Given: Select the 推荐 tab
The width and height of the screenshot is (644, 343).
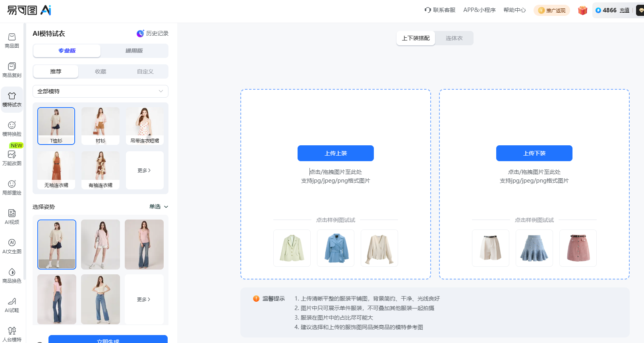Looking at the screenshot, I should click(56, 71).
